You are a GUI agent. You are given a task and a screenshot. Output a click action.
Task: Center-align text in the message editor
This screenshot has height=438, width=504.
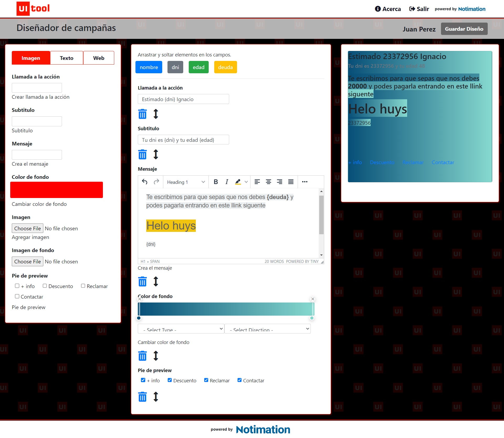click(268, 182)
